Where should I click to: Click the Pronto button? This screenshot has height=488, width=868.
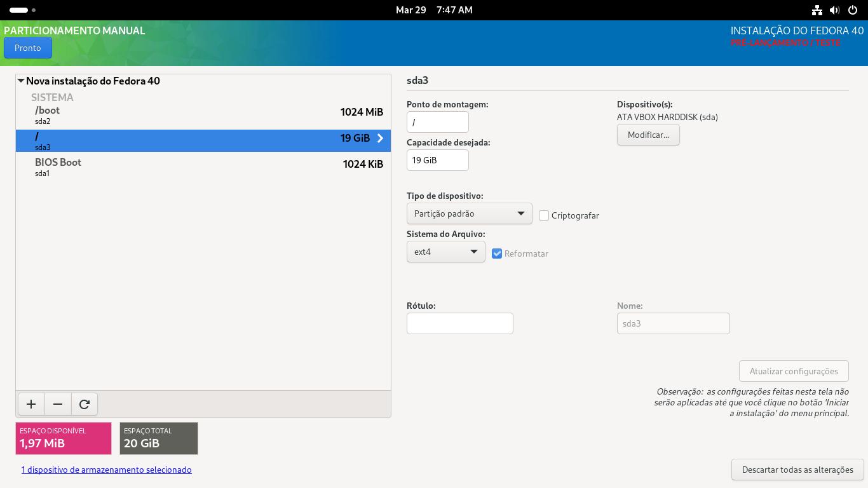[28, 48]
